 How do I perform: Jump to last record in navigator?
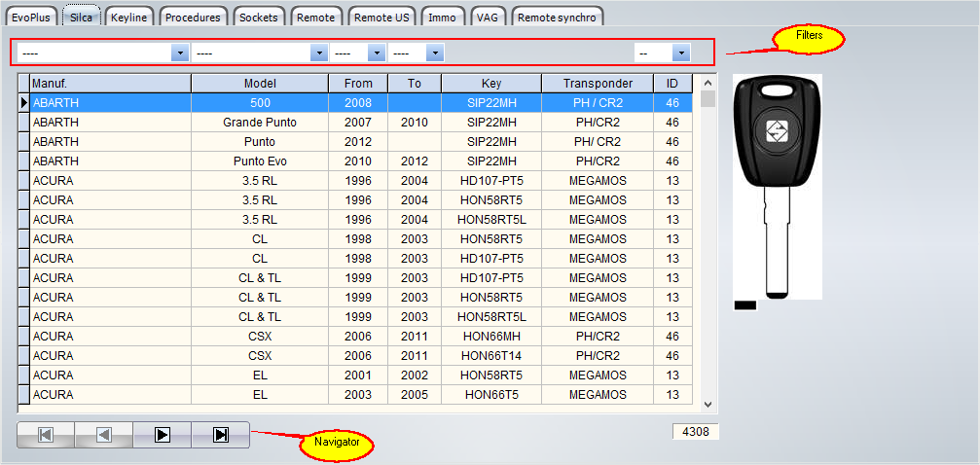point(220,435)
